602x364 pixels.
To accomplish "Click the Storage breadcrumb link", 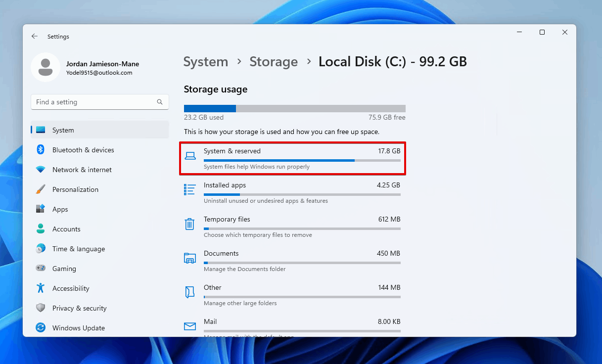I will click(x=274, y=62).
